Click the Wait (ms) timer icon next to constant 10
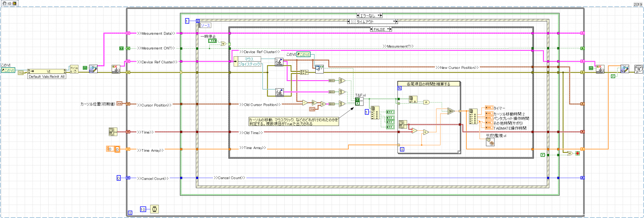 click(x=154, y=209)
